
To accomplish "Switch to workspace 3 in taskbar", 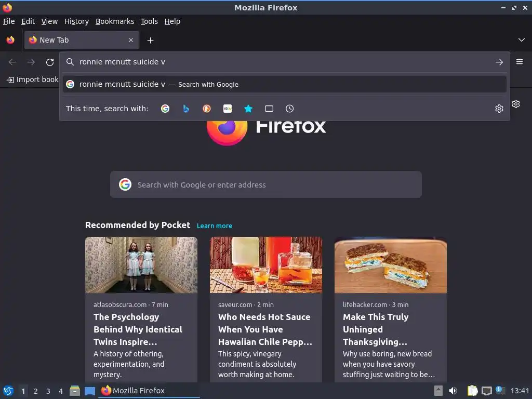I will (48, 391).
